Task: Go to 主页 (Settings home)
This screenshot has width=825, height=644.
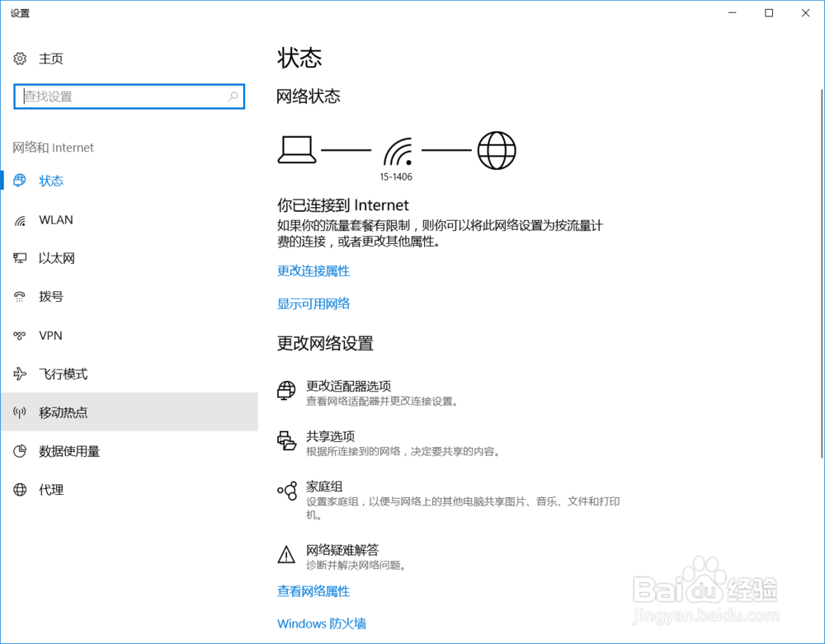Action: 49,59
